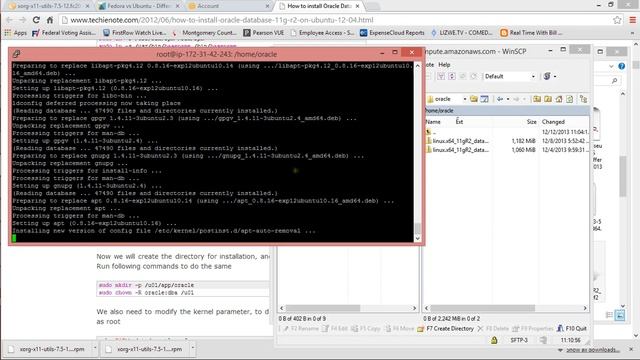640x360 pixels.
Task: Sort WinSCP files by Changed column
Action: (553, 122)
